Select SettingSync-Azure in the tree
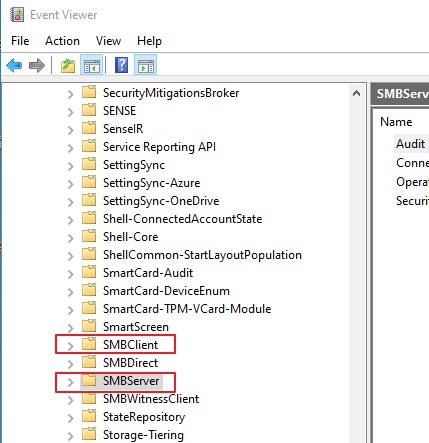 pos(152,183)
